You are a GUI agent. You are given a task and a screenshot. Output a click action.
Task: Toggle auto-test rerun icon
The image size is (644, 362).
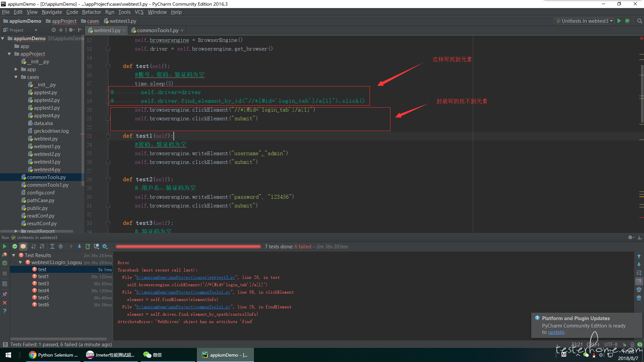tap(5, 263)
